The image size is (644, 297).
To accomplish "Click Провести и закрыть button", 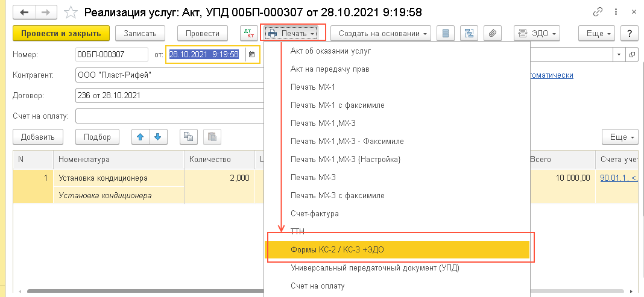I will click(x=61, y=34).
